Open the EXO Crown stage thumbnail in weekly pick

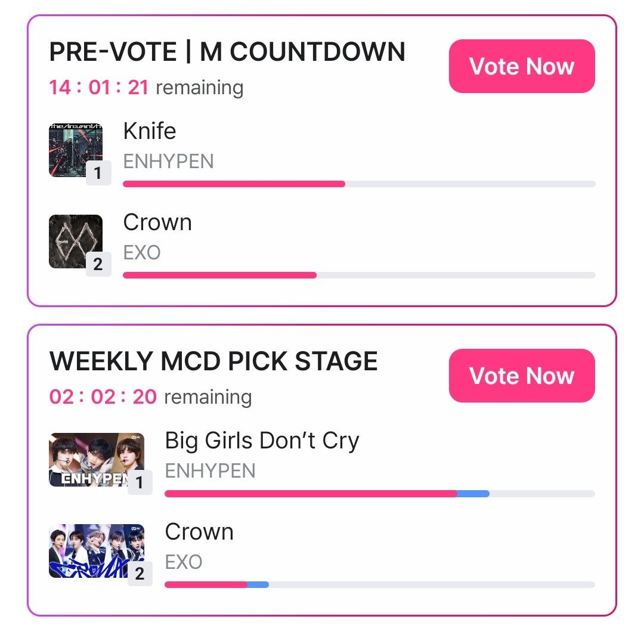point(95,550)
